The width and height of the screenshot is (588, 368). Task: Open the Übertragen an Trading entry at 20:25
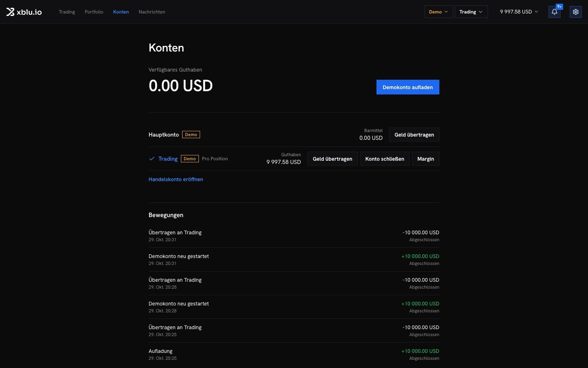(x=294, y=331)
